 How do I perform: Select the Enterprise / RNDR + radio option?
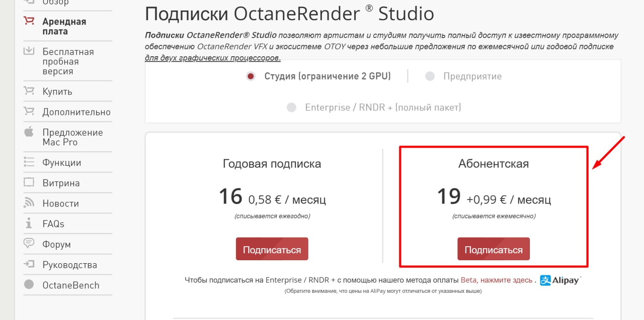[x=291, y=108]
